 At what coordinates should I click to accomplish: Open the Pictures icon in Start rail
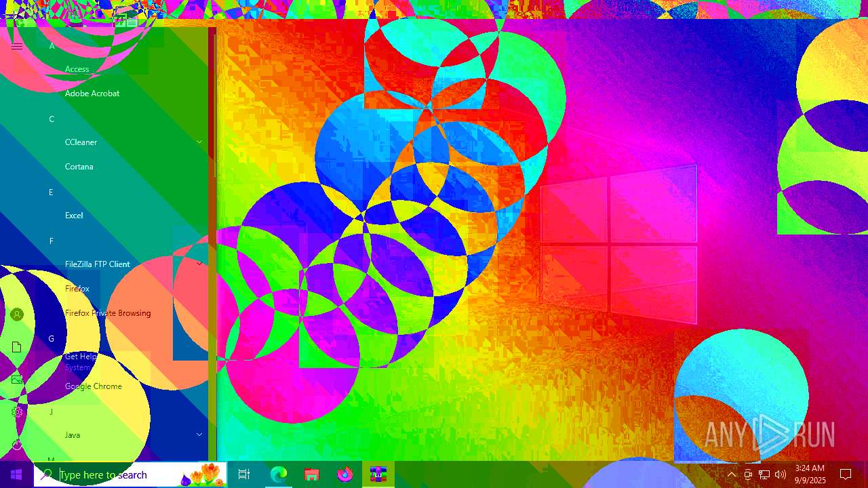[17, 380]
